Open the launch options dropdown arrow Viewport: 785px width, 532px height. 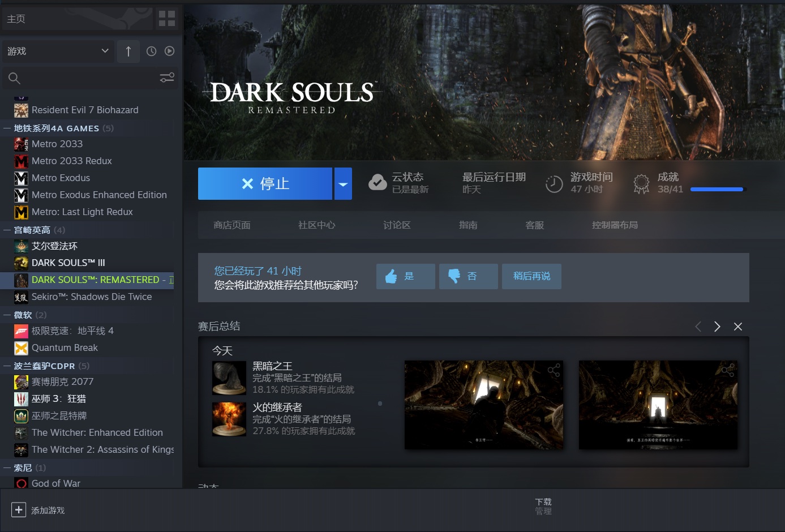pyautogui.click(x=343, y=183)
